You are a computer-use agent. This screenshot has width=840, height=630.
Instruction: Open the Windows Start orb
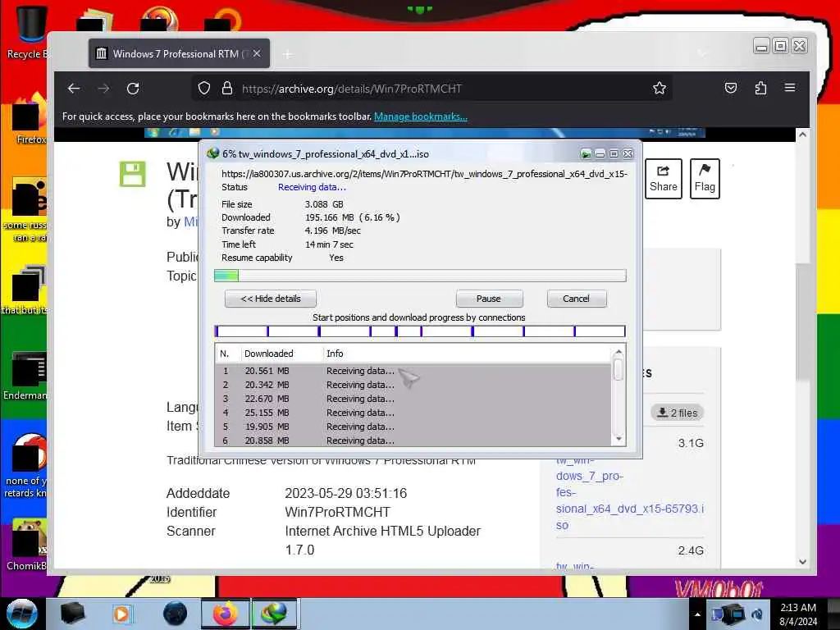[x=22, y=614]
